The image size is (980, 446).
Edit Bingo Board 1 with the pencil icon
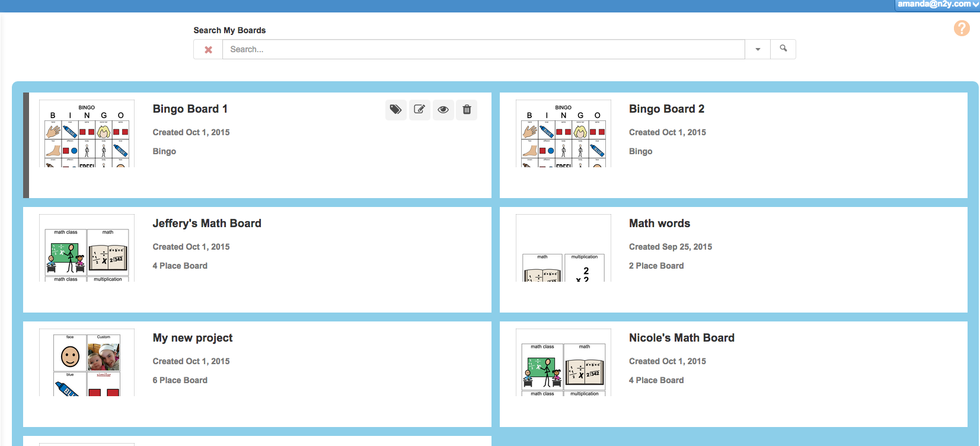coord(419,110)
